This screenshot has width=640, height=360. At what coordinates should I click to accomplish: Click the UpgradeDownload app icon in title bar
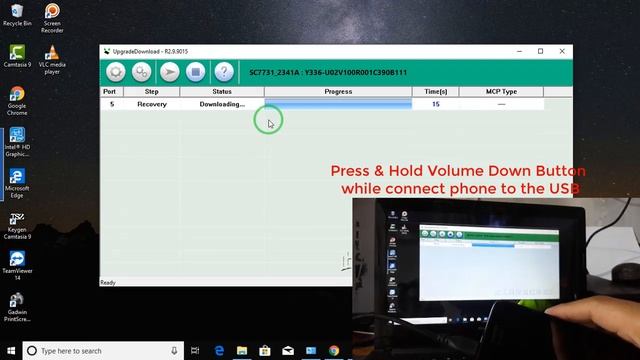click(107, 51)
